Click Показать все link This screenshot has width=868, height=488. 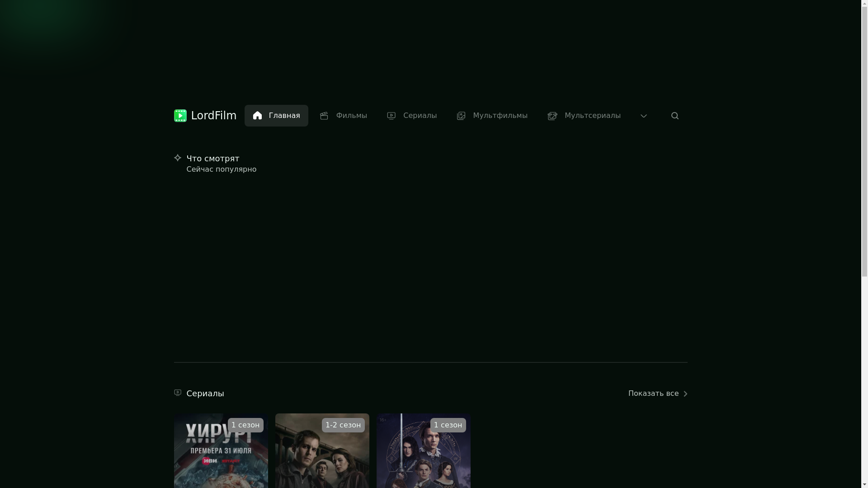tap(653, 394)
